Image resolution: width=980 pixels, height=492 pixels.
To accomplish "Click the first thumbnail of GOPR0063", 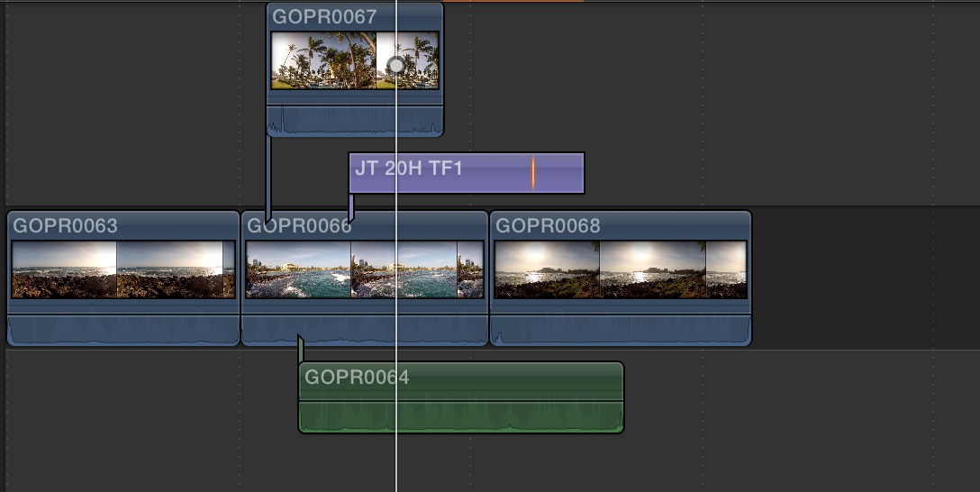I will point(64,269).
